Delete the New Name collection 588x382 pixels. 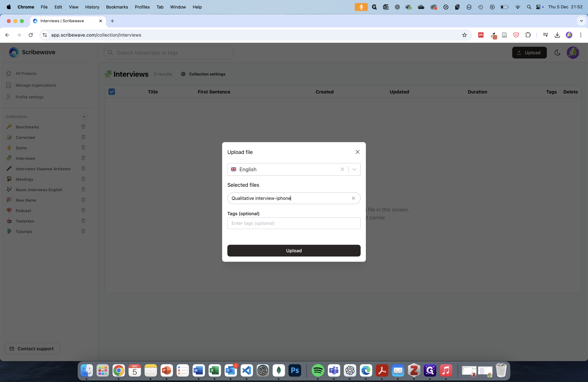83,200
